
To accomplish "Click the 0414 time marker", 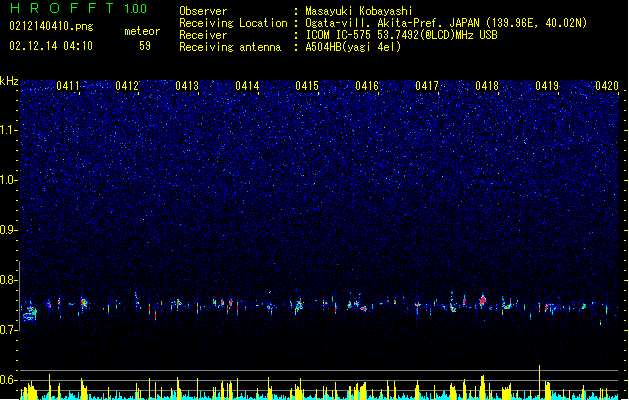I will (247, 86).
